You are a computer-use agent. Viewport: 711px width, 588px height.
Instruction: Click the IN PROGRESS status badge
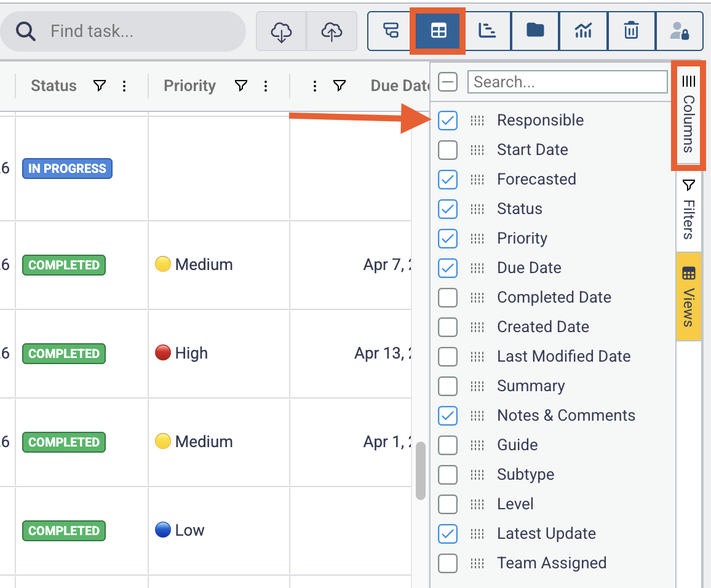tap(67, 169)
